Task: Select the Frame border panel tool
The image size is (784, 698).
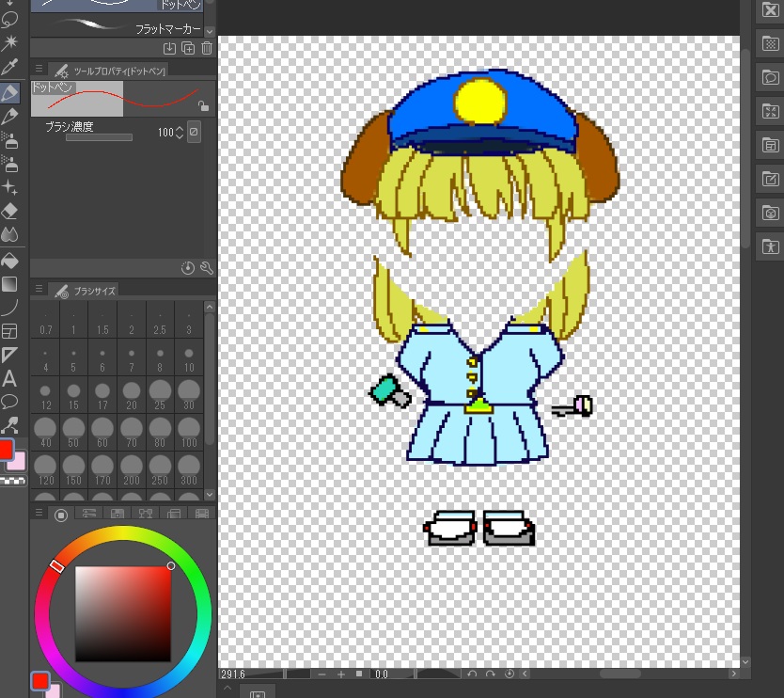Action: (10, 331)
